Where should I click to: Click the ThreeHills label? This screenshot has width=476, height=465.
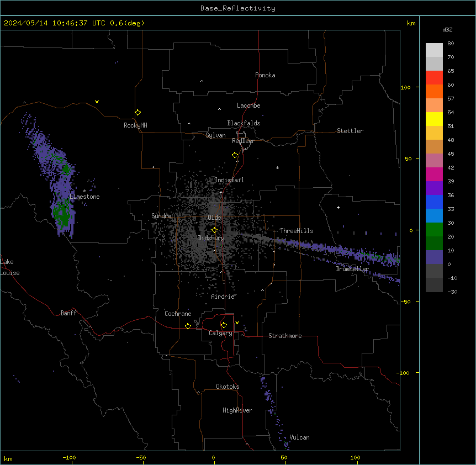(x=297, y=231)
